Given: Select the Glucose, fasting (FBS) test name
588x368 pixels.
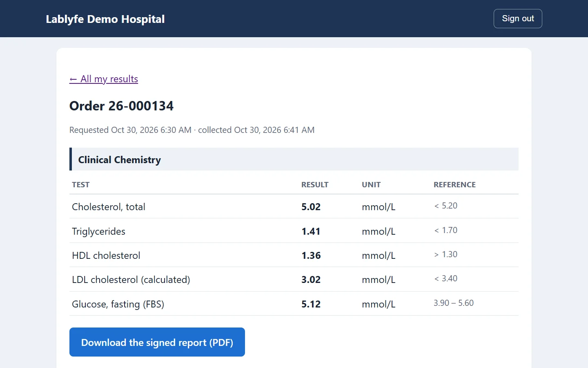Looking at the screenshot, I should click(118, 304).
